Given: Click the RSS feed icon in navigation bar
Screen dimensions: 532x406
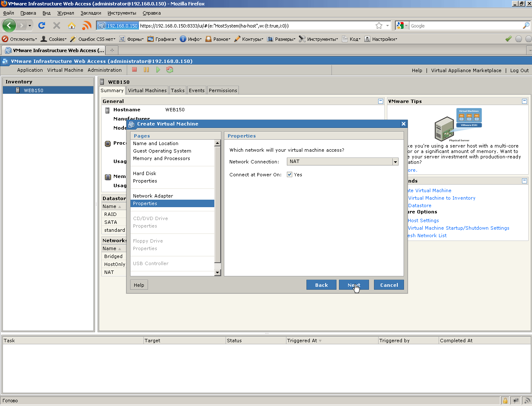Looking at the screenshot, I should point(87,25).
